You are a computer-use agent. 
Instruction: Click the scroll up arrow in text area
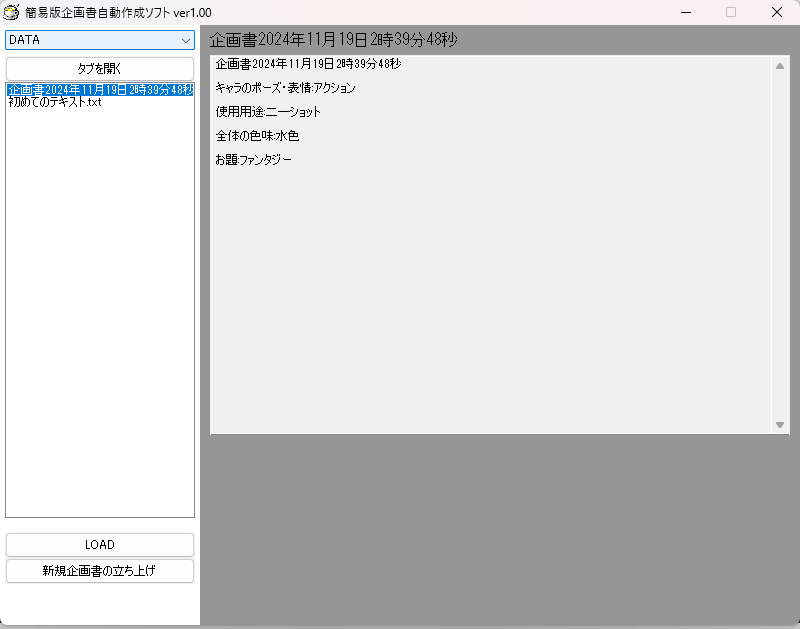[780, 66]
